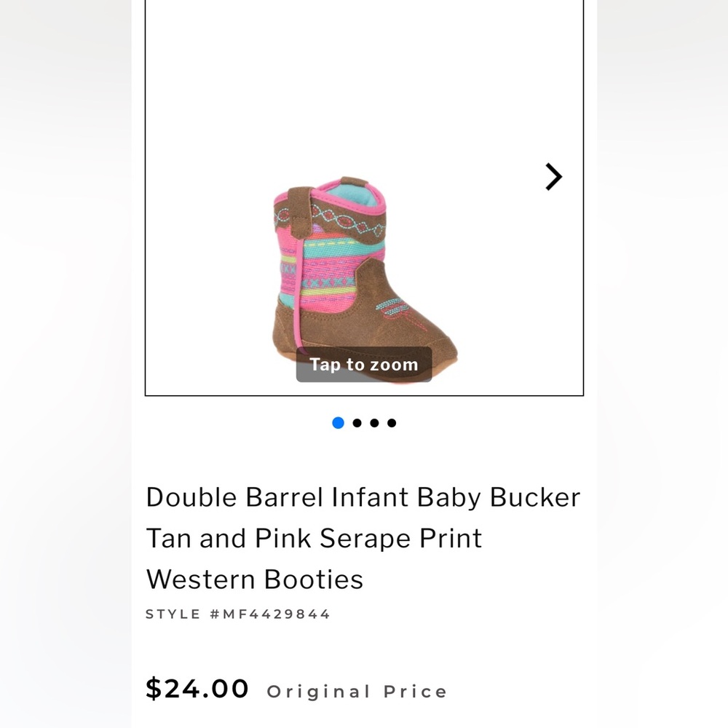Viewport: 728px width, 728px height.
Task: Click the right chevron to view next photo
Action: pos(554,177)
